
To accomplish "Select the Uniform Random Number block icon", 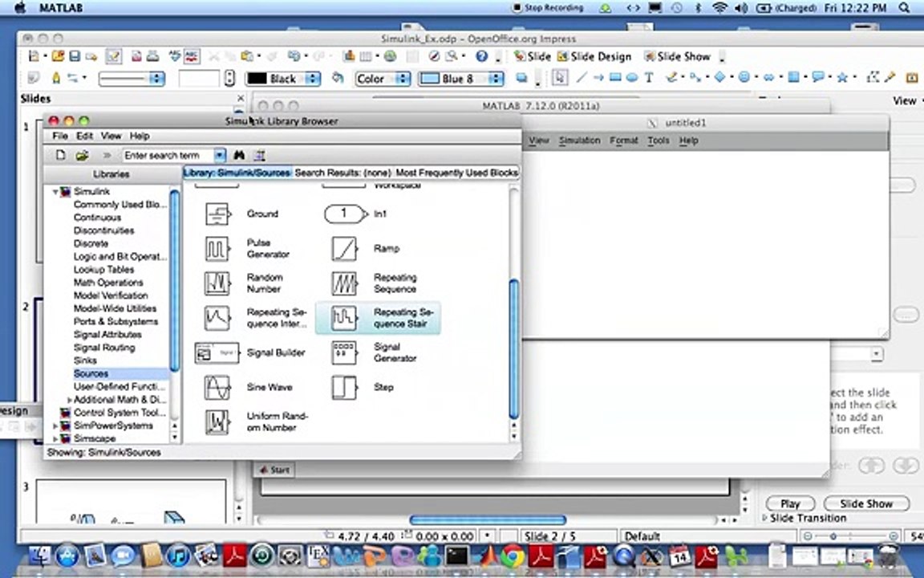I will click(x=217, y=422).
